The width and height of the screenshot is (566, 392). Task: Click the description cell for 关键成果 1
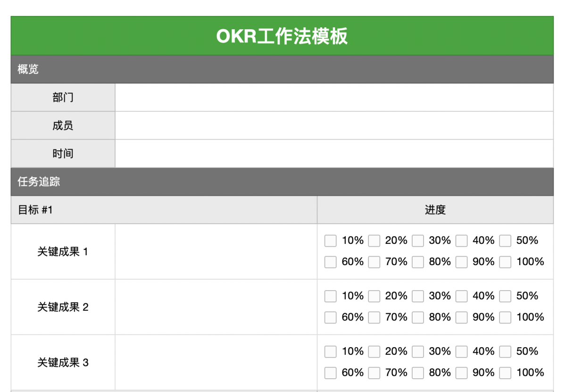tap(216, 251)
